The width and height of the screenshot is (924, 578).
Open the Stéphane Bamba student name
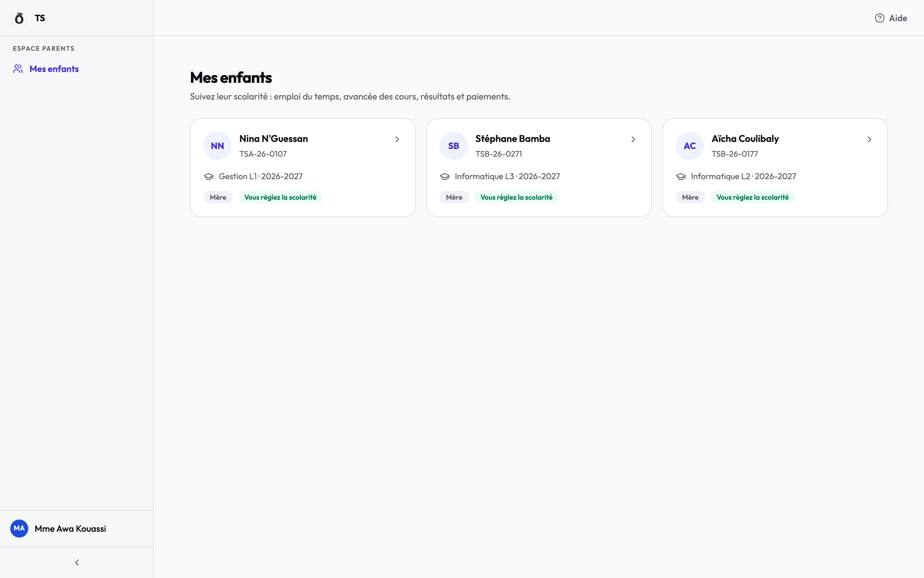click(512, 139)
